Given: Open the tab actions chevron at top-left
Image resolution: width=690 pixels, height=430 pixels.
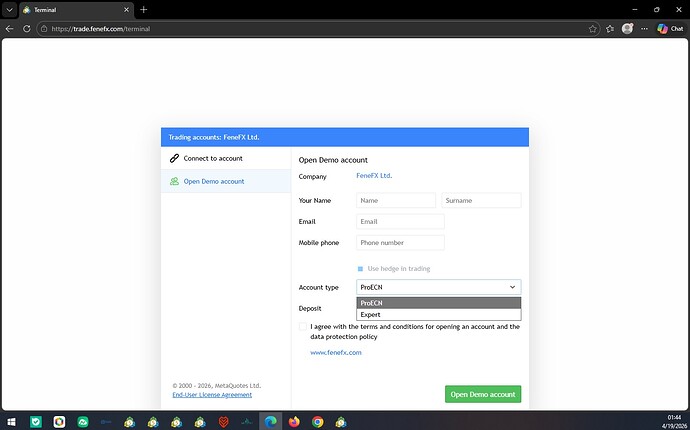Looking at the screenshot, I should (x=9, y=10).
